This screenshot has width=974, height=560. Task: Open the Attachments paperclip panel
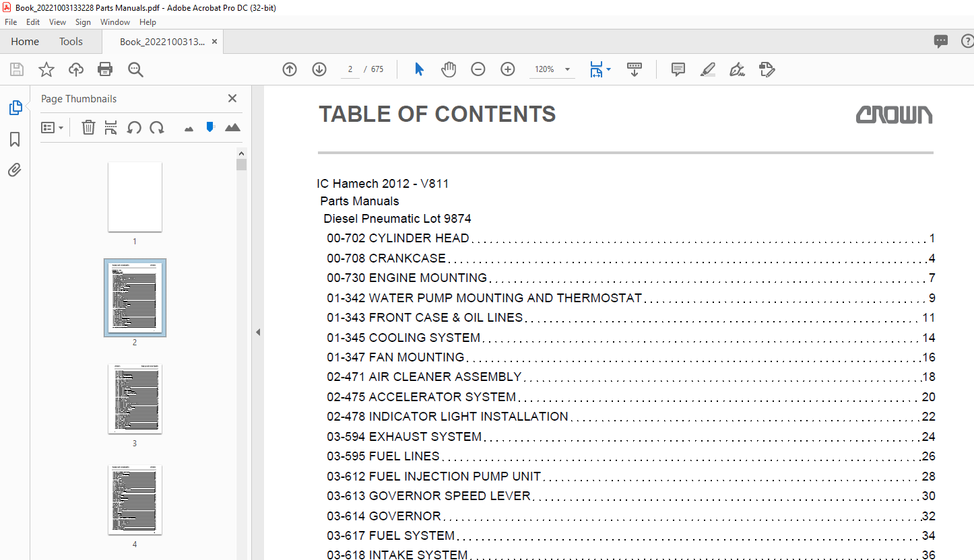pos(15,170)
